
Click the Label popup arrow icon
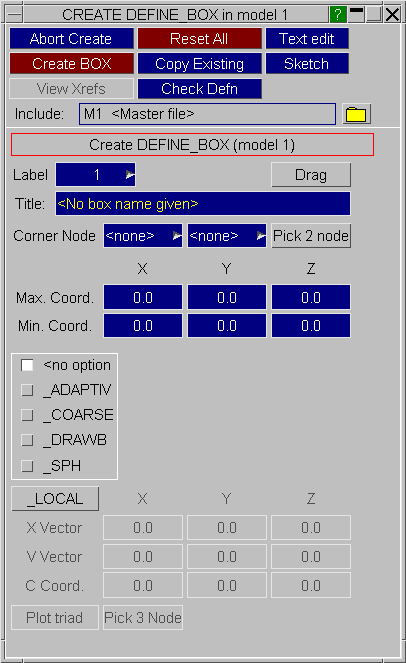pos(130,175)
